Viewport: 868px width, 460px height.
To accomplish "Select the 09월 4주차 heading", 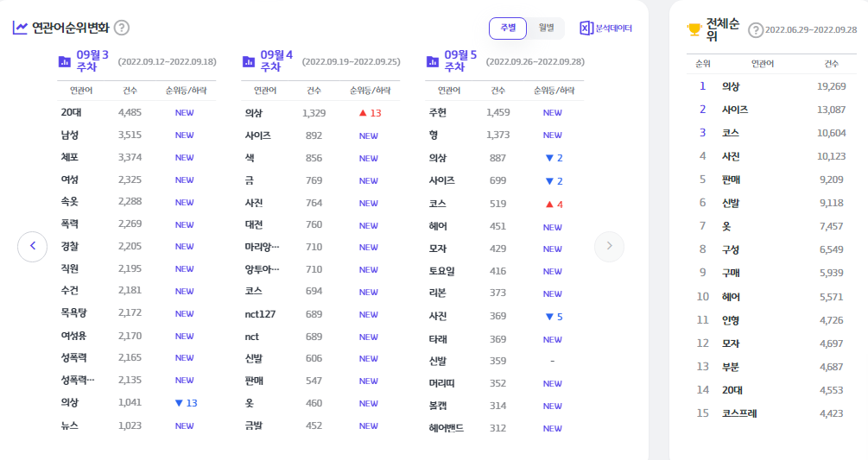I will click(276, 60).
